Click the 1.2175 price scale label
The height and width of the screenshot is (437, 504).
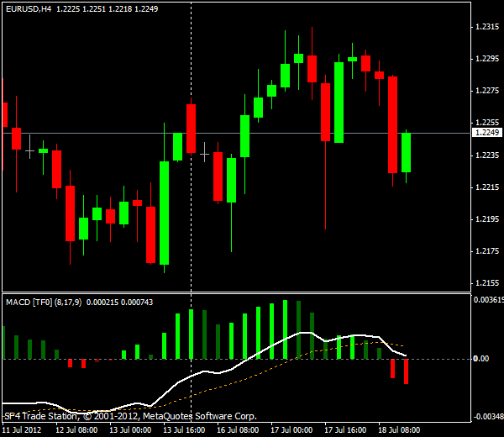(487, 250)
